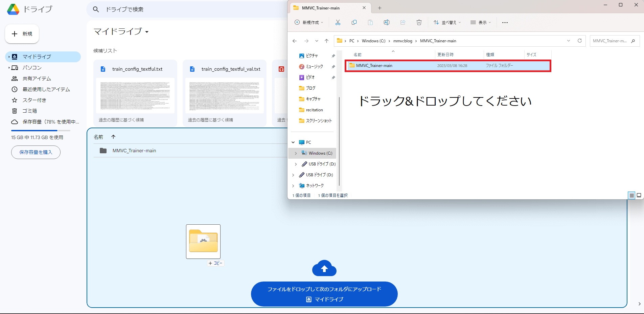Click the Explorer back arrow
The image size is (644, 314).
(295, 41)
